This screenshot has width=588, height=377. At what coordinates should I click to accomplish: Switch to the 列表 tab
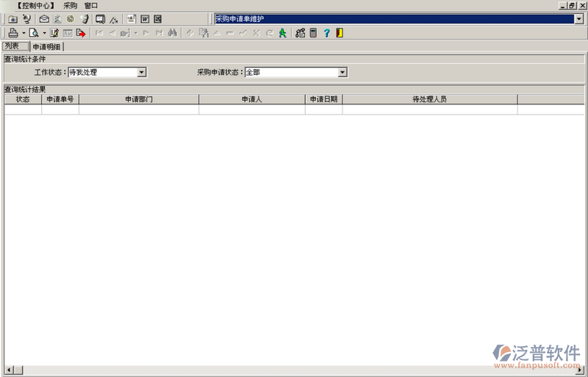point(15,46)
